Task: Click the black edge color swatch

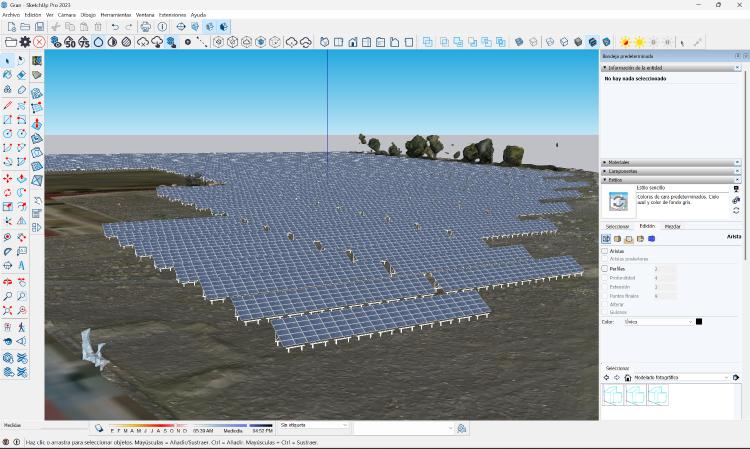Action: (x=700, y=322)
